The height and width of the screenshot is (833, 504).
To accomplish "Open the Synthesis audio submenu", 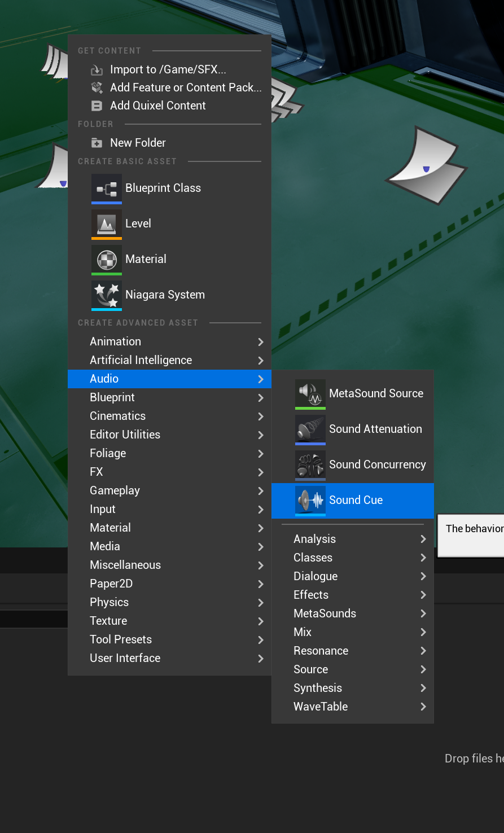I will (353, 688).
